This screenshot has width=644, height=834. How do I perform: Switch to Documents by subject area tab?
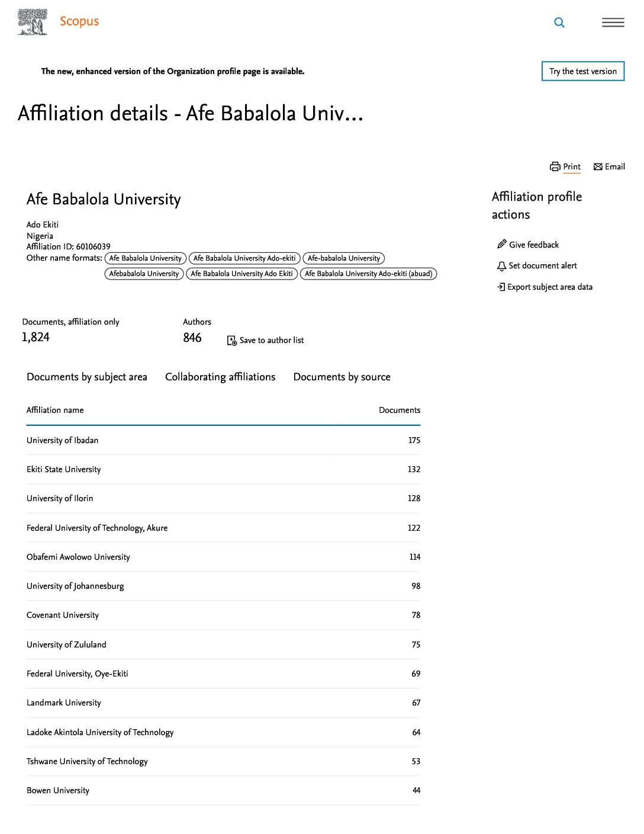87,377
